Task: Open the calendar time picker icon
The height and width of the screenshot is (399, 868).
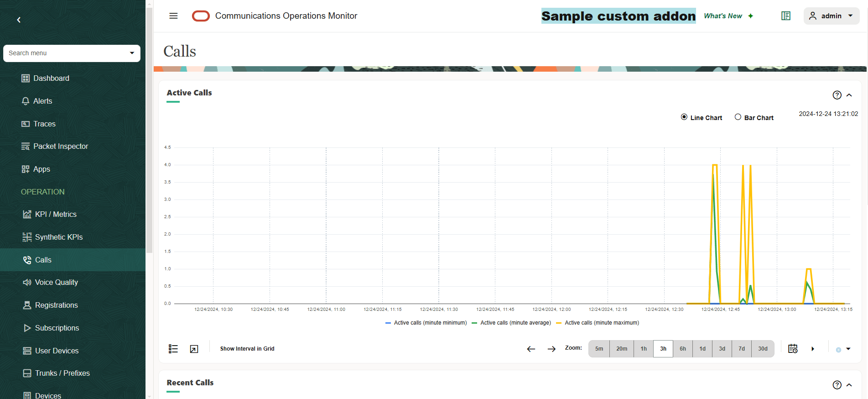Action: 793,348
